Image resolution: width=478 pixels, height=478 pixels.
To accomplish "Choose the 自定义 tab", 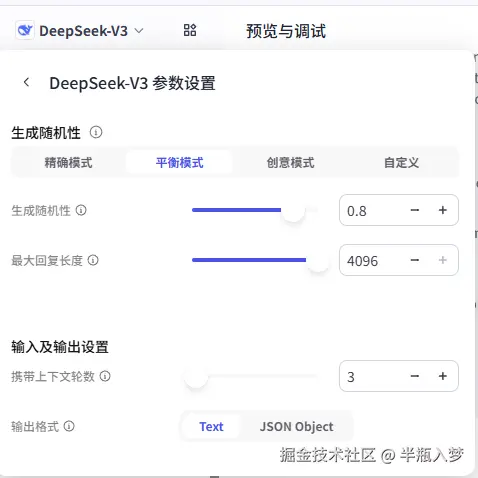I will point(401,163).
